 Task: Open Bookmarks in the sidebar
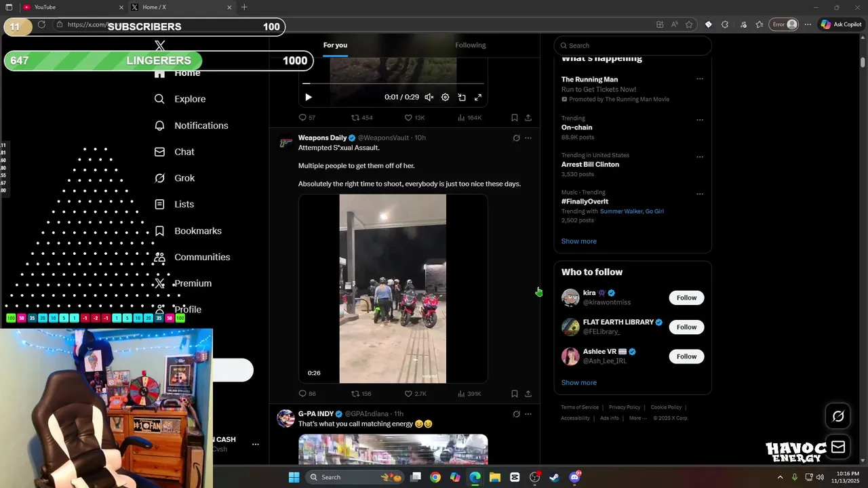[189, 231]
